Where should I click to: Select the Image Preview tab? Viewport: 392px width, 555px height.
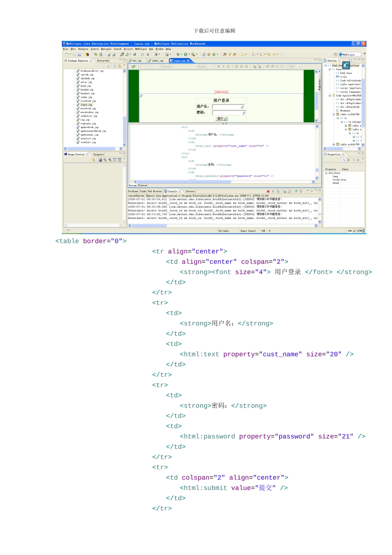point(76,154)
